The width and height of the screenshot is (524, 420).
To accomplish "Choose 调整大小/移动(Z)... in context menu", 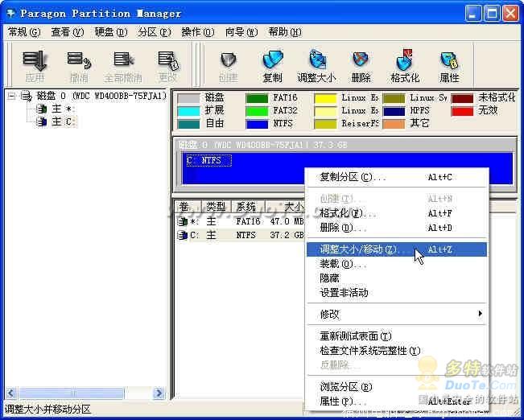I will point(397,249).
